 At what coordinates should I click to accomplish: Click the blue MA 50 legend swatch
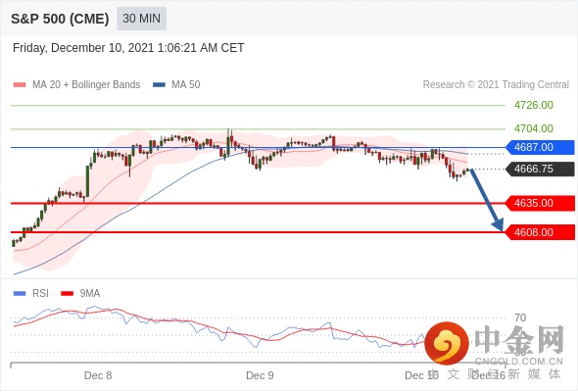pos(159,85)
